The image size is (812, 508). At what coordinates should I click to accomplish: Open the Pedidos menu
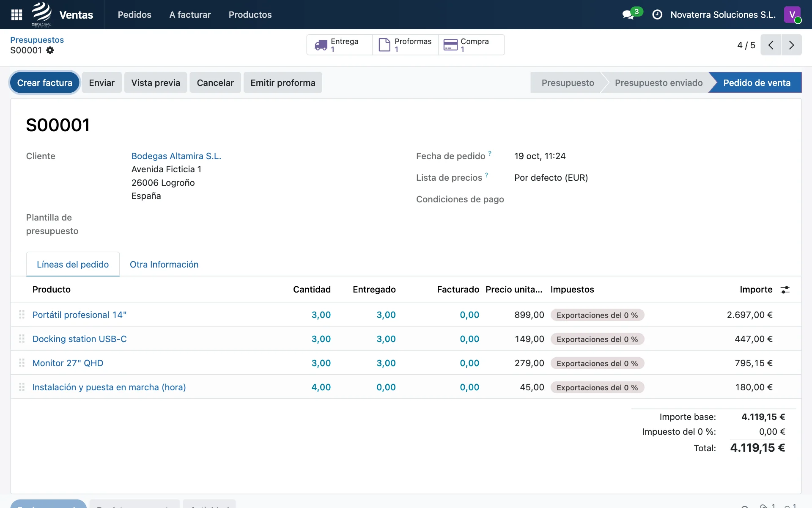pos(134,15)
